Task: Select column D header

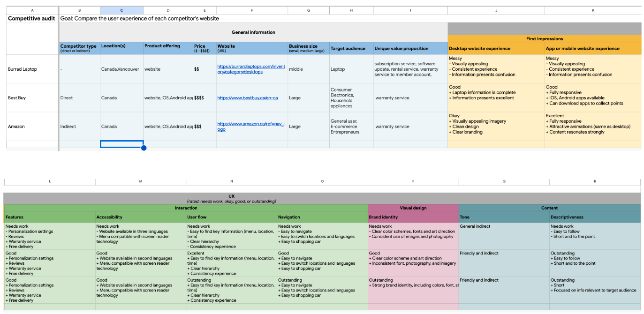Action: (x=168, y=10)
